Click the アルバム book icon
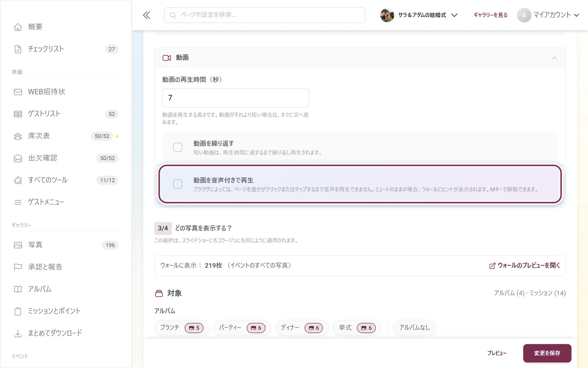This screenshot has width=588, height=368. coord(18,289)
